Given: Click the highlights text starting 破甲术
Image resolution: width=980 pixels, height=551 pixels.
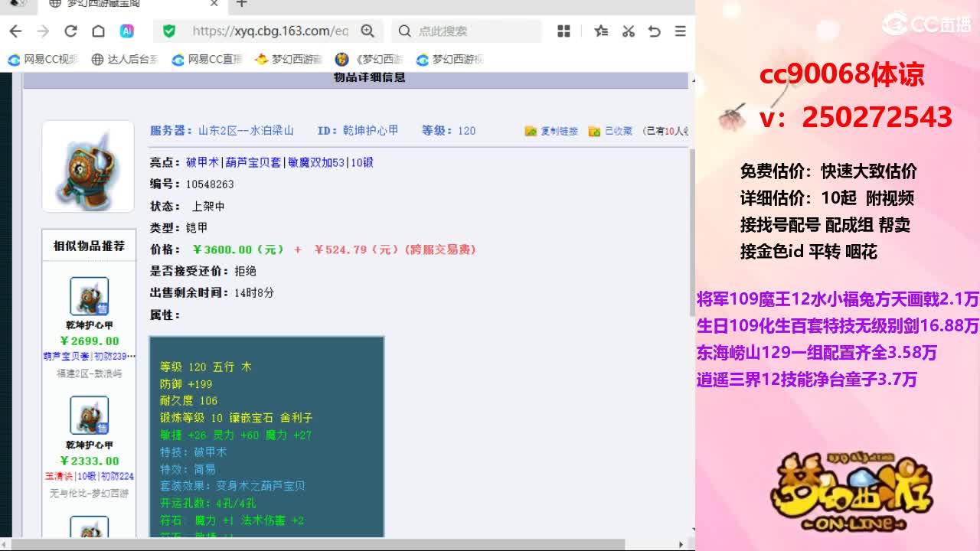Looking at the screenshot, I should pyautogui.click(x=279, y=162).
